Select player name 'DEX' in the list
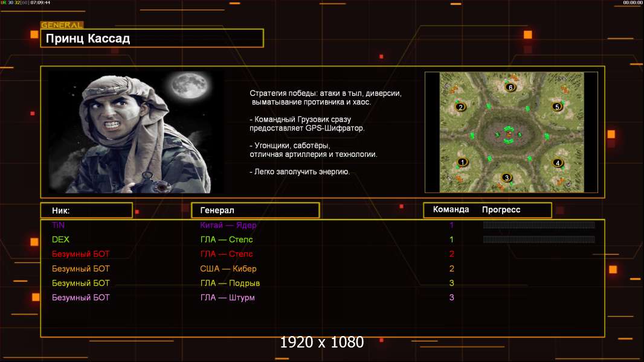 61,240
